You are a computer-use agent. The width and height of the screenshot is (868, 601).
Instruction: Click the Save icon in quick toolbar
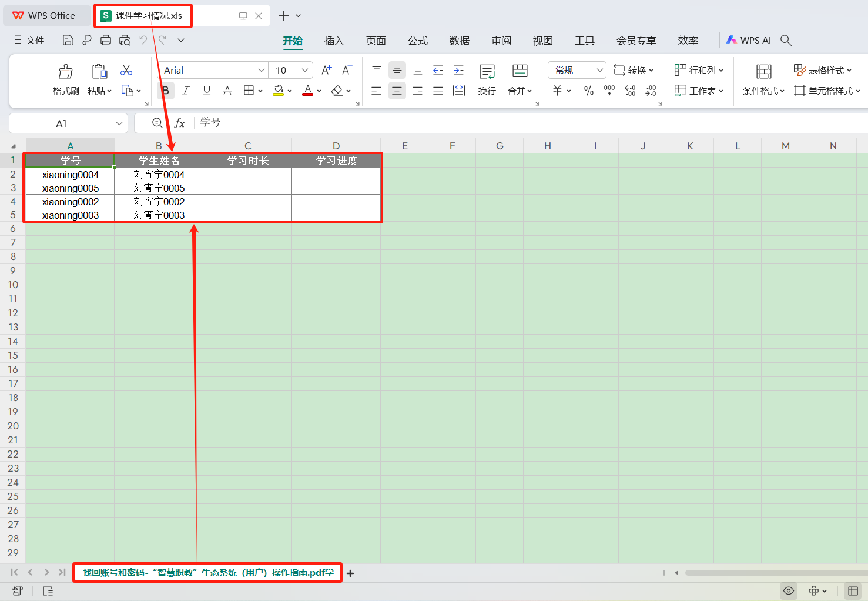68,40
